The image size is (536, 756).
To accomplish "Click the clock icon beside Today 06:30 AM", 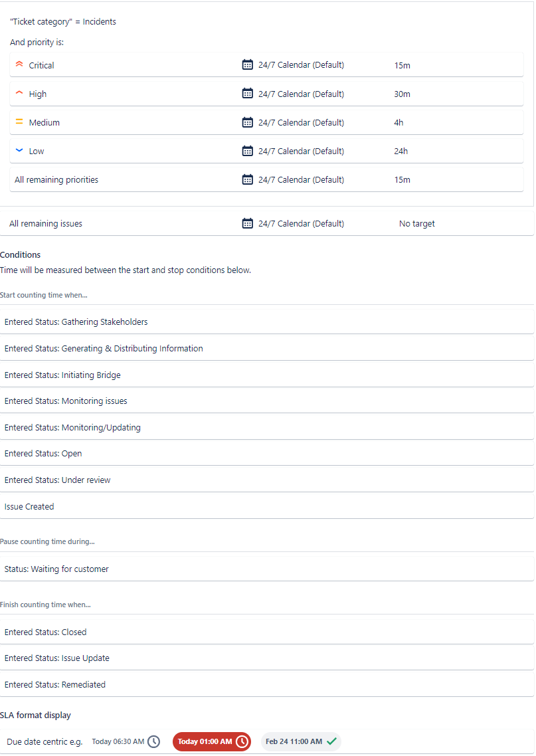I will (154, 741).
